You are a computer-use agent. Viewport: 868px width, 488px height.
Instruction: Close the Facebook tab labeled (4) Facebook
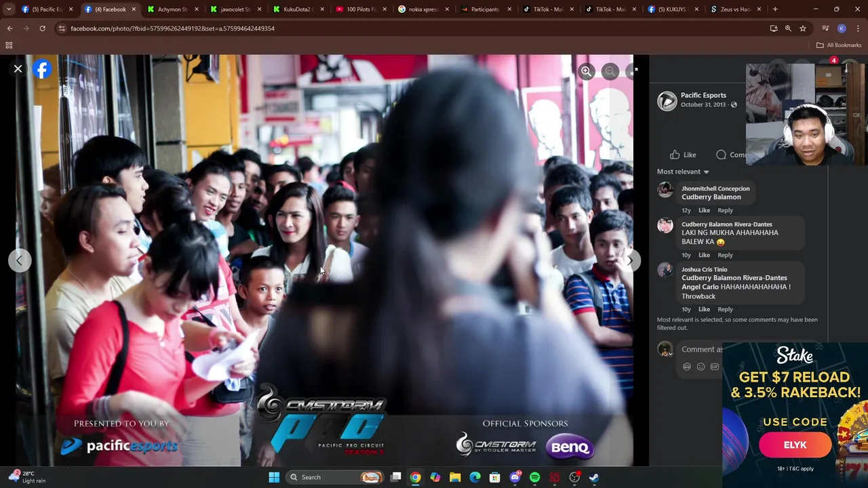click(133, 9)
